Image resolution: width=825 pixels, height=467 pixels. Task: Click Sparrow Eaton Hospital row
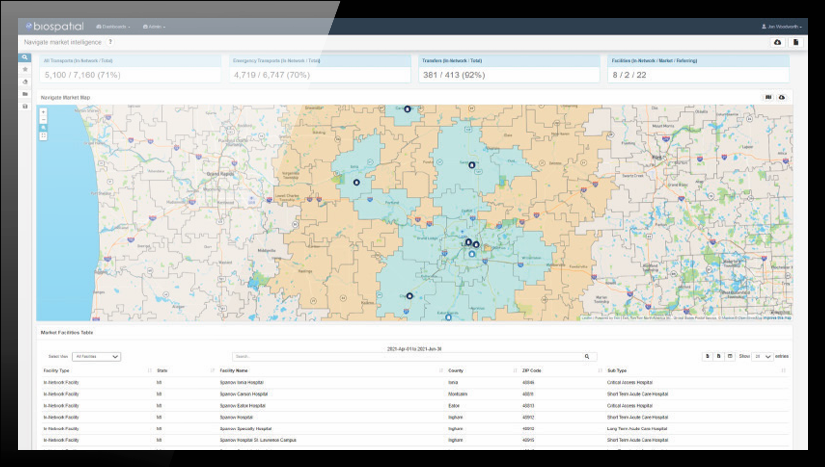point(415,405)
